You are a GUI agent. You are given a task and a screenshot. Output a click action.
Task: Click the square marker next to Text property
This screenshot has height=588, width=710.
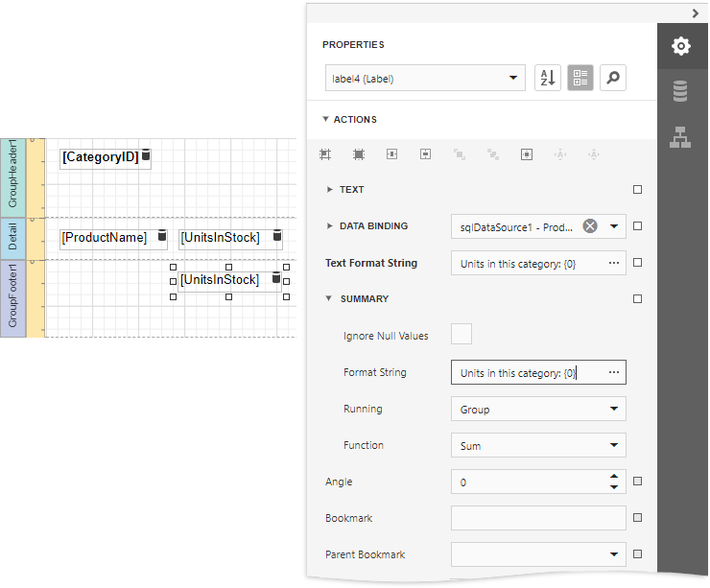pos(637,190)
